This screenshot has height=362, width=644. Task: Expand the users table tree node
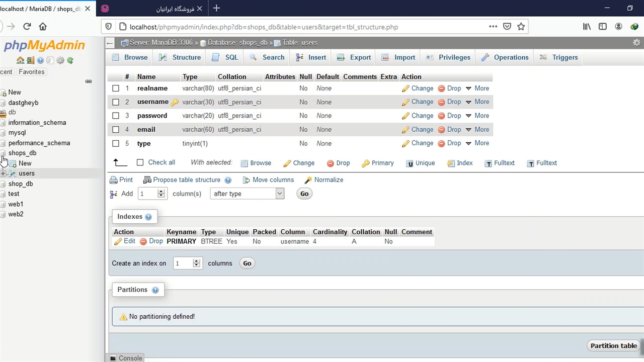(3, 173)
